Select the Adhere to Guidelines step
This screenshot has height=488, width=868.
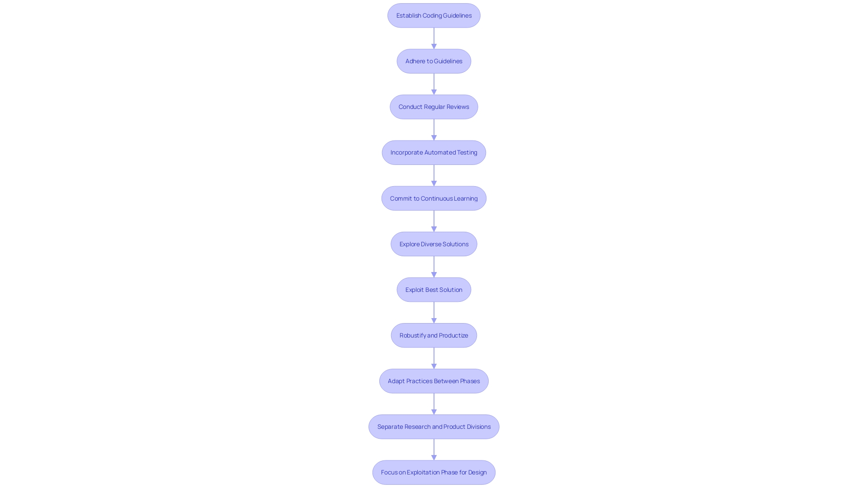[x=434, y=61]
